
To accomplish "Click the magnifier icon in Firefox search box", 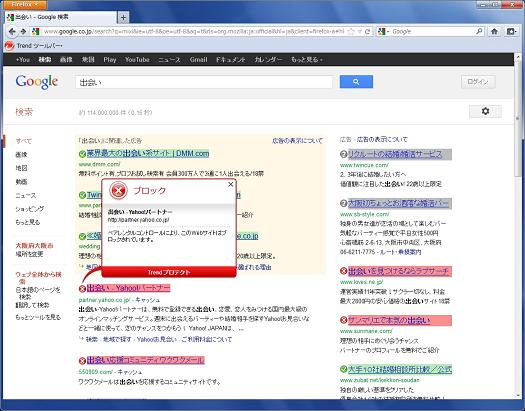I will (x=479, y=31).
